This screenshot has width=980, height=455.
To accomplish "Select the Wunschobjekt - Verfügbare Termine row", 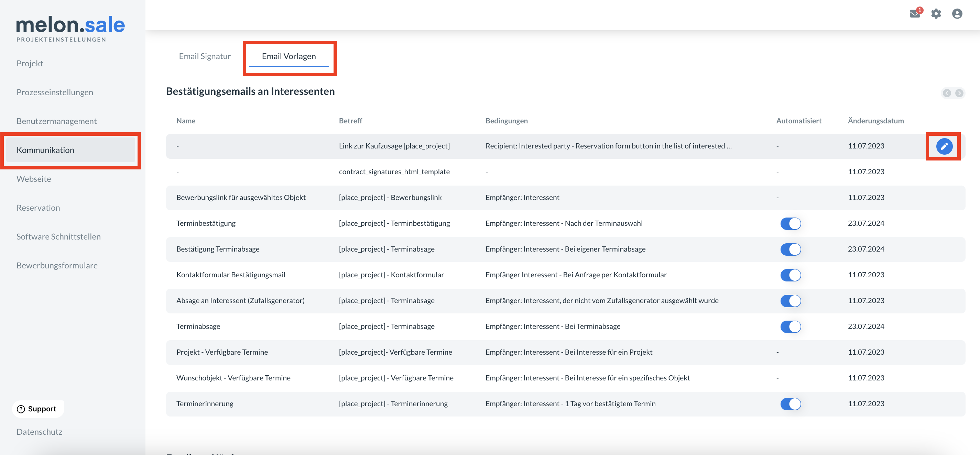I will (x=233, y=378).
